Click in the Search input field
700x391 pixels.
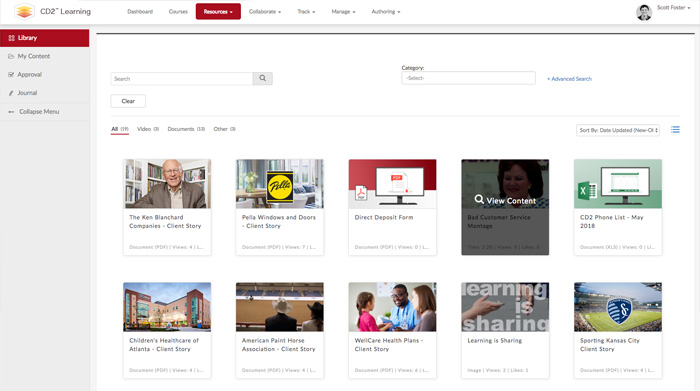pos(182,79)
